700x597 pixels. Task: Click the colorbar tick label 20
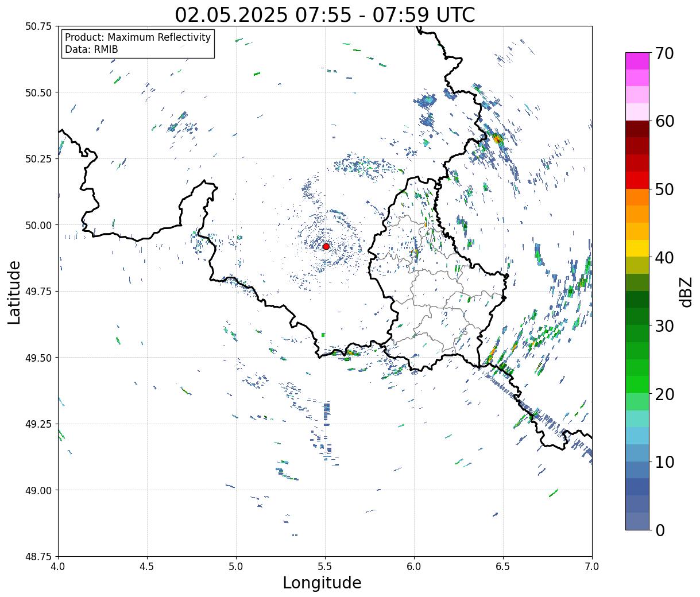pos(664,394)
